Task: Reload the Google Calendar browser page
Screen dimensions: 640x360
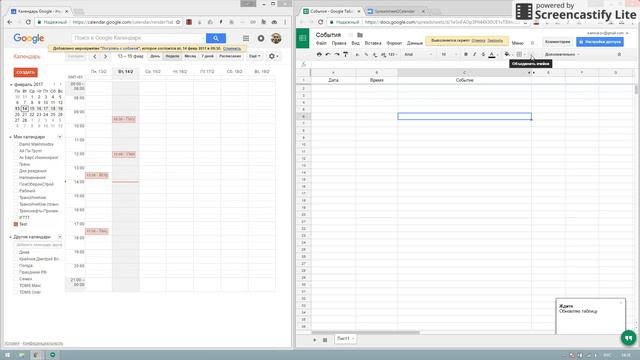Action: [28, 22]
